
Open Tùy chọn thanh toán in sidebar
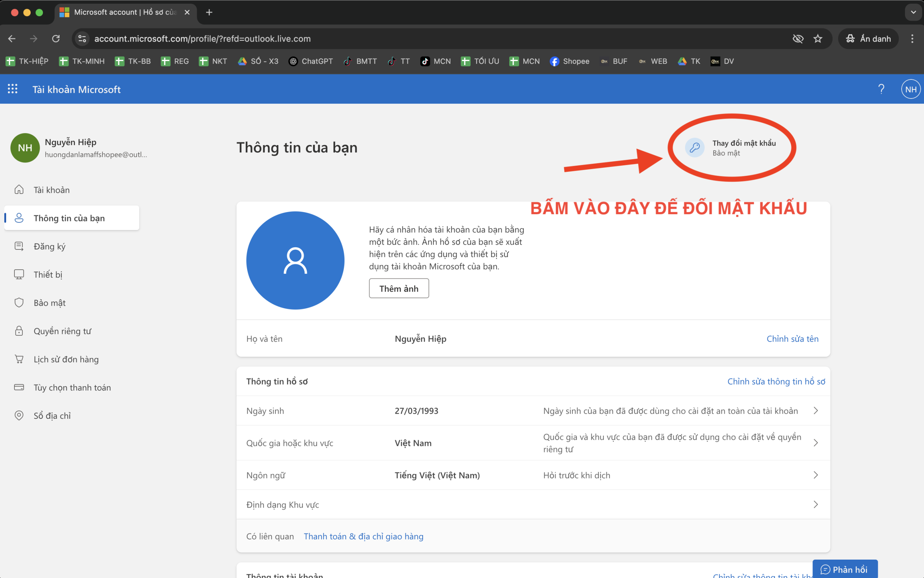(x=72, y=388)
